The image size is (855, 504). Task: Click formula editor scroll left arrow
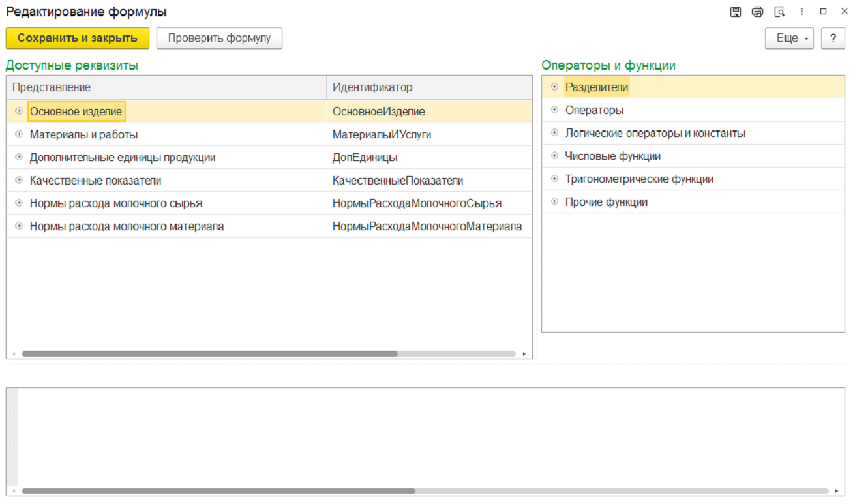[14, 491]
